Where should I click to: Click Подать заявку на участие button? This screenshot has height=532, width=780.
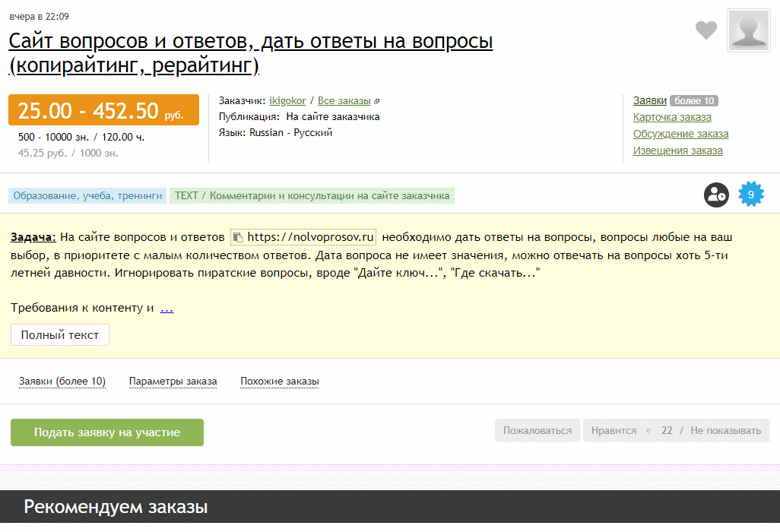point(107,432)
